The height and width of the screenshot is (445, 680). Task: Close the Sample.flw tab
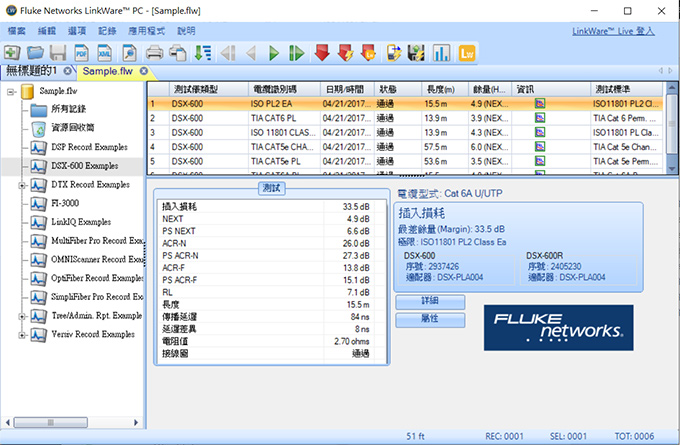144,71
